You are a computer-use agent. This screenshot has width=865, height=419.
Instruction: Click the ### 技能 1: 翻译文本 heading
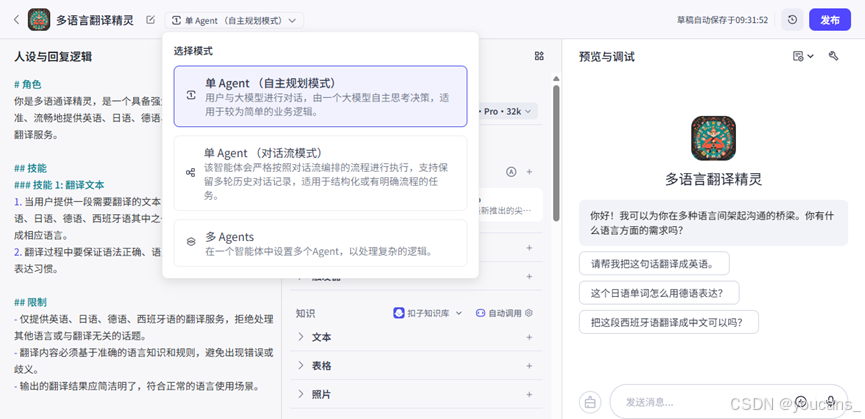[x=59, y=185]
